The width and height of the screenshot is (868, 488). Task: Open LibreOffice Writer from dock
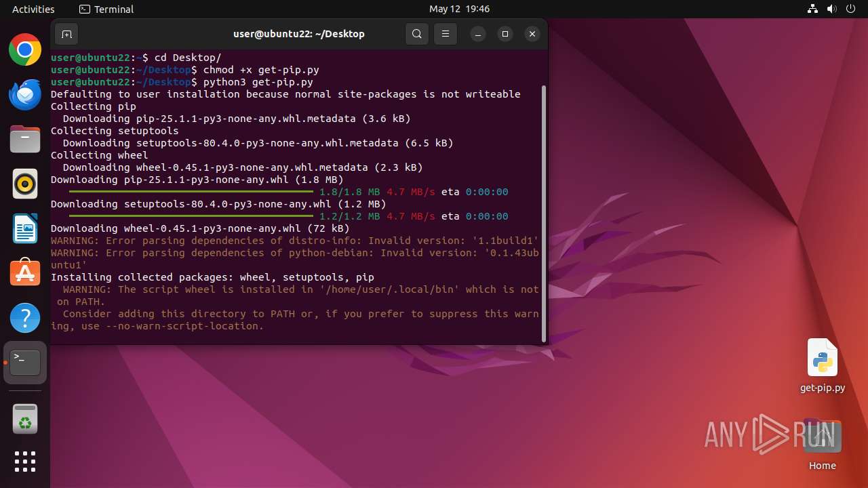click(x=25, y=228)
